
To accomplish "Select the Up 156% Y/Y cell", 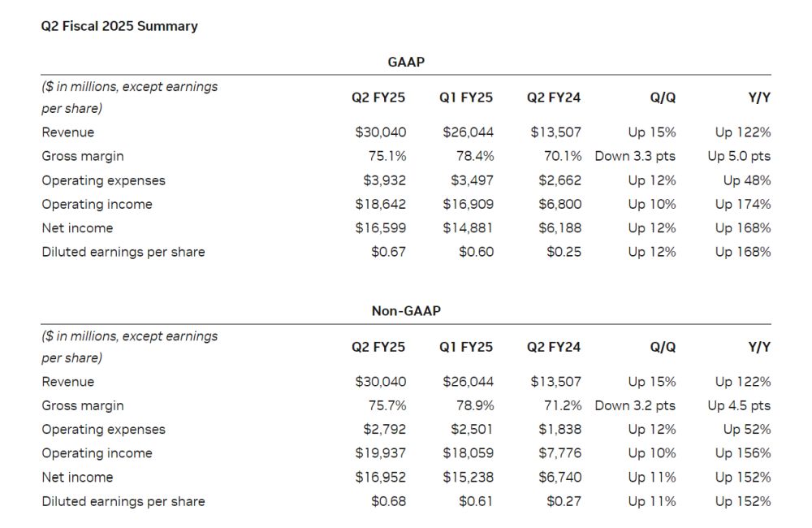I will 743,453.
